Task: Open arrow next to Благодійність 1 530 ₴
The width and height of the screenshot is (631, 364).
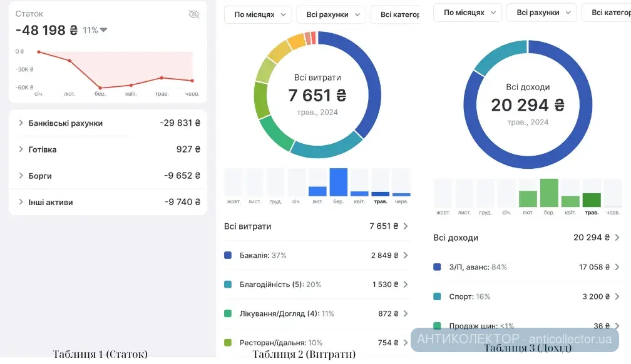Action: 405,285
